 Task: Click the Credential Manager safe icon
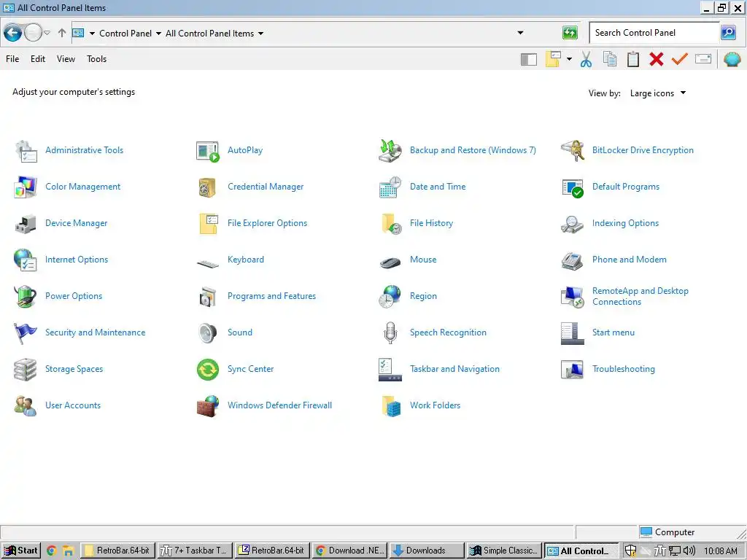pos(208,187)
